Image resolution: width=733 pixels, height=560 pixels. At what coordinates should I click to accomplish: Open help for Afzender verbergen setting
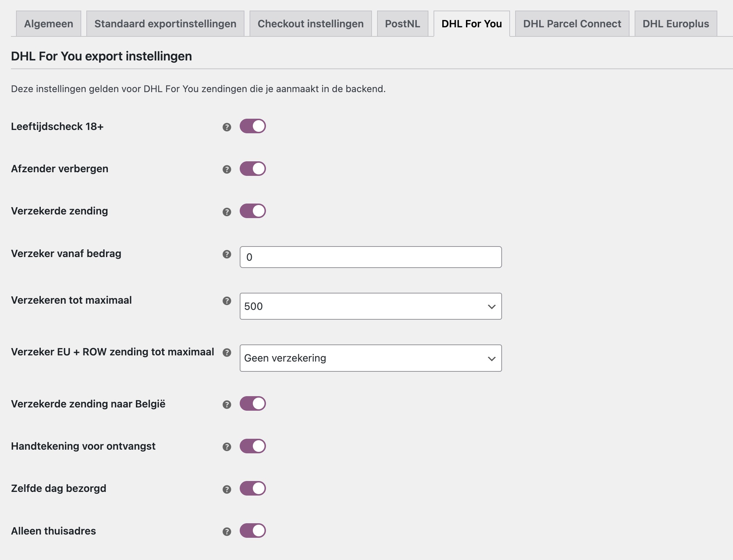pos(227,169)
